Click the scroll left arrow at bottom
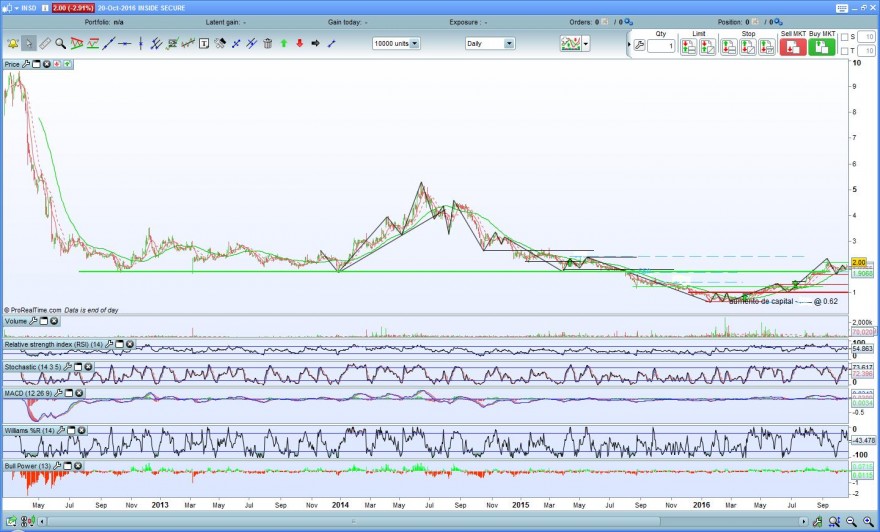Screen dimensions: 880x532 pos(42,522)
